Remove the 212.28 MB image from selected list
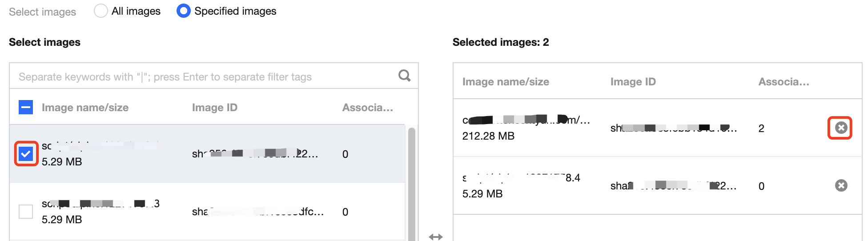 840,128
